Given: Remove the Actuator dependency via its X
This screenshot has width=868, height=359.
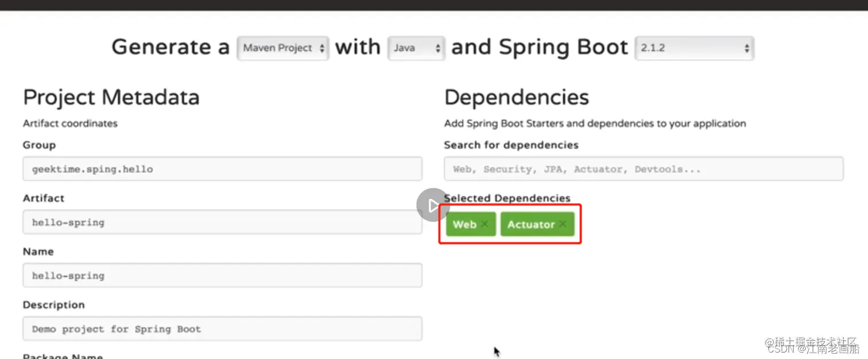Looking at the screenshot, I should point(563,224).
